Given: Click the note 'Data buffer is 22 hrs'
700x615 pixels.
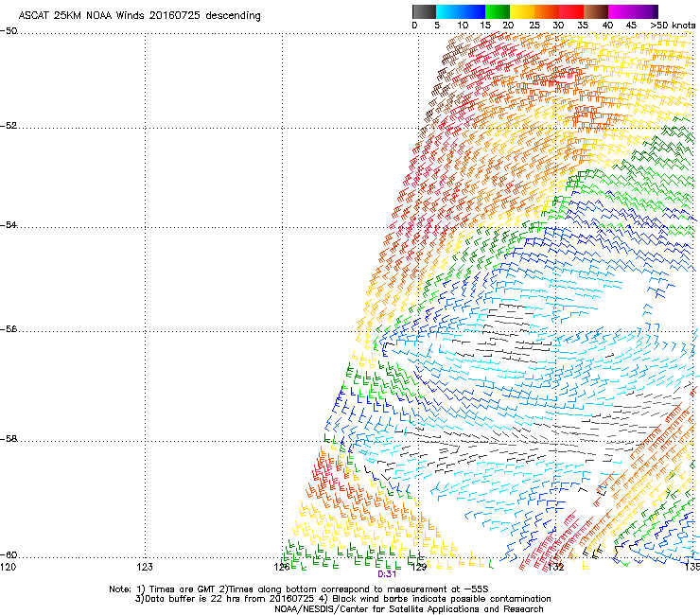Looking at the screenshot, I should [193, 599].
